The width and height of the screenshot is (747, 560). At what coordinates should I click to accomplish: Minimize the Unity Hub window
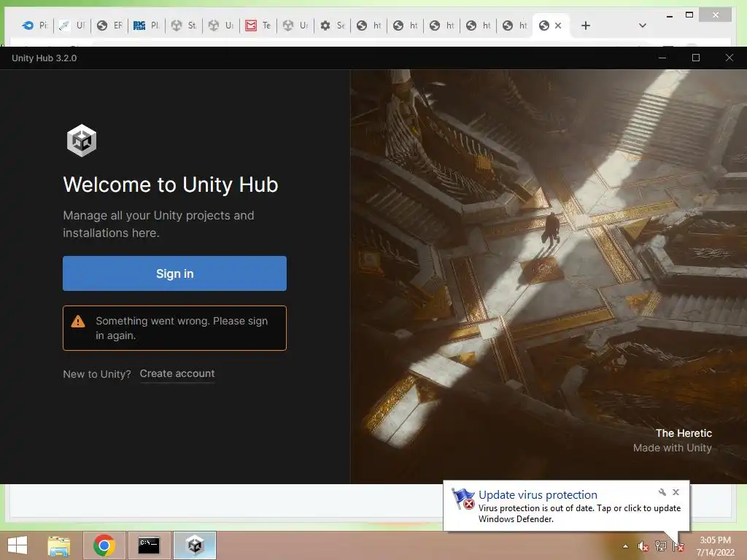662,58
